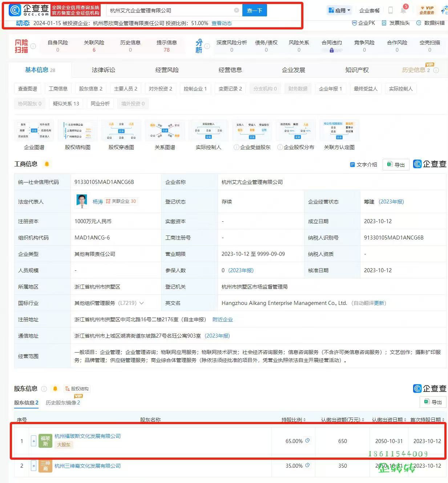Switch to the 企业发展 tab
Viewport: 448px width, 483px height.
pyautogui.click(x=294, y=70)
